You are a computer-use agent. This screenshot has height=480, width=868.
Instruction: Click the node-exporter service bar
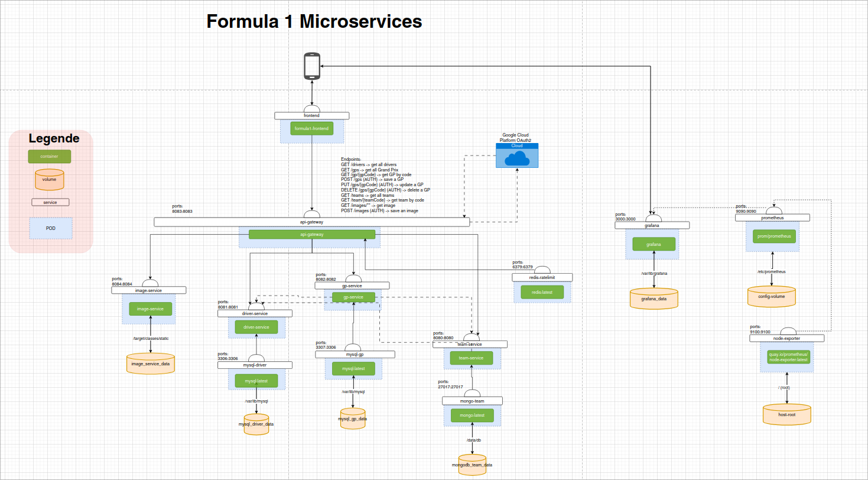(x=787, y=338)
